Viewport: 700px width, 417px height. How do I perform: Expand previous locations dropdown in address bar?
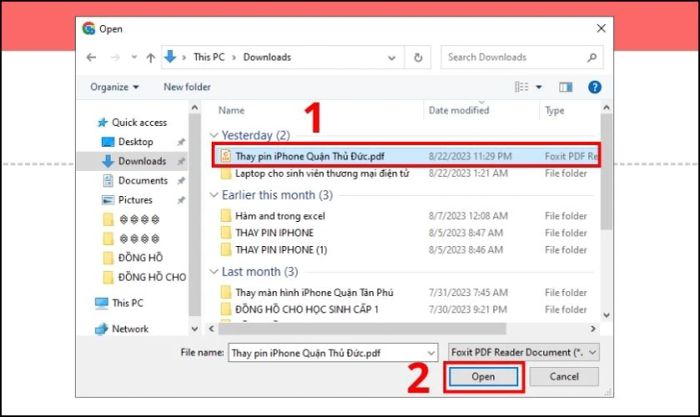392,58
